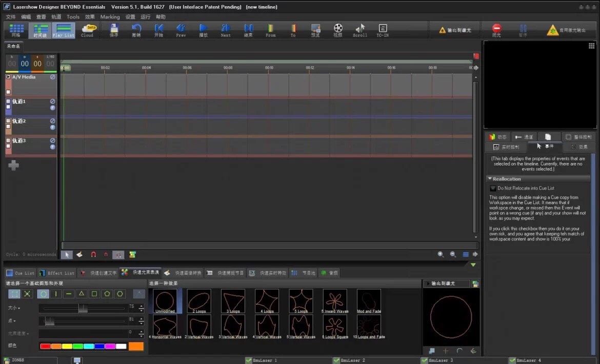Open the 大小 dropdown label
The height and width of the screenshot is (364, 600).
tap(14, 308)
